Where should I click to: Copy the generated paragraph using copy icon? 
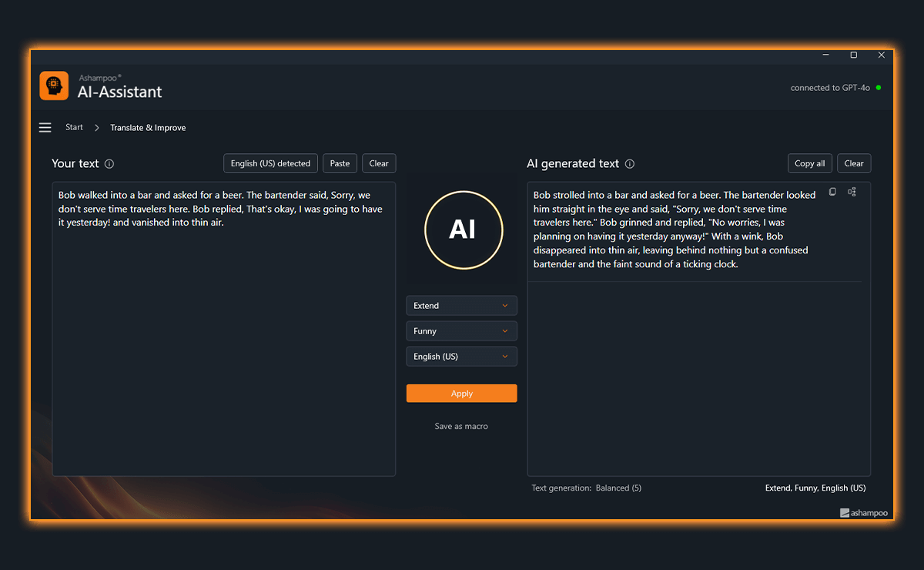(832, 192)
